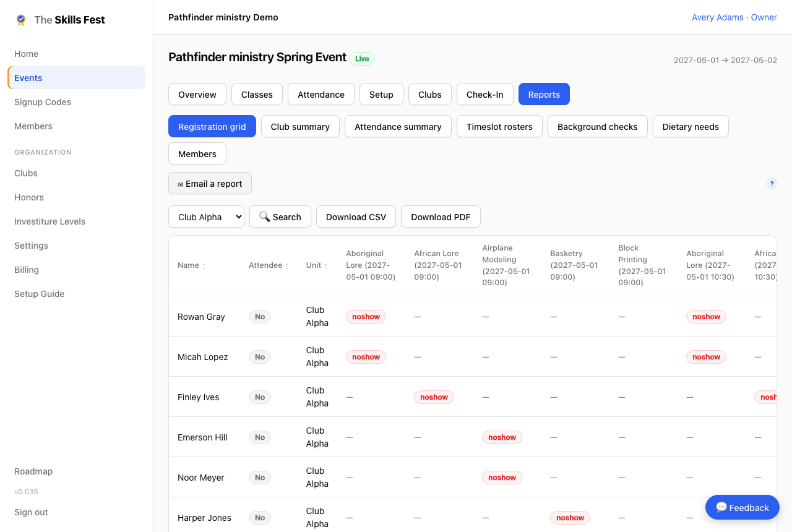Open Honors in the sidebar
The width and height of the screenshot is (792, 532).
[x=76, y=197]
